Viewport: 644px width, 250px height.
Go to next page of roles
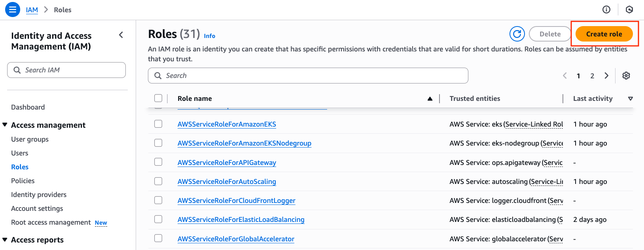(x=606, y=76)
